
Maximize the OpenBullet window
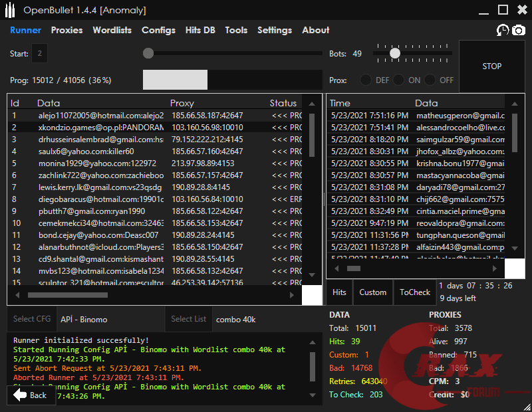click(503, 10)
